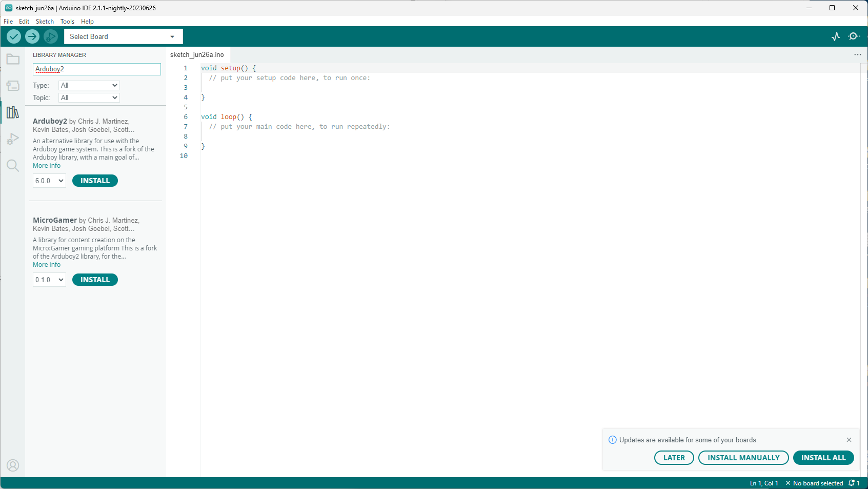Click INSTALL MANUALLY button
The height and width of the screenshot is (489, 868).
tap(743, 458)
